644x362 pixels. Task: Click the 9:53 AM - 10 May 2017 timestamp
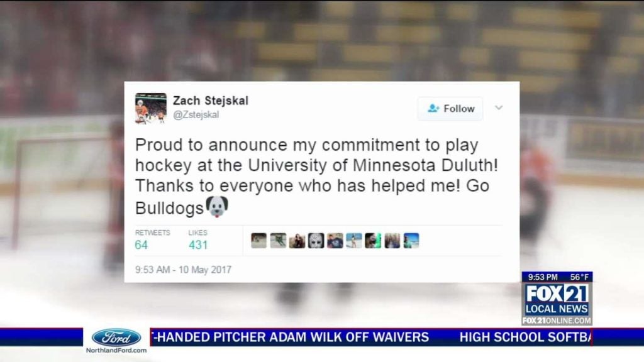point(183,270)
